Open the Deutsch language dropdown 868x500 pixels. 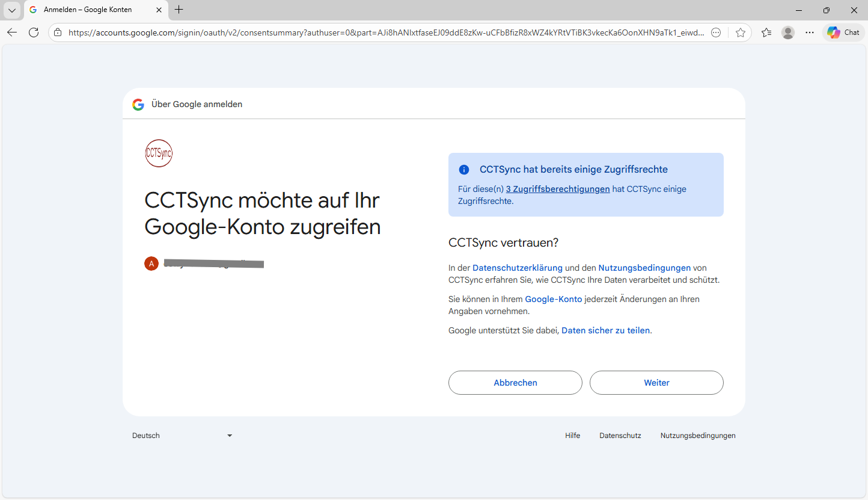[182, 436]
